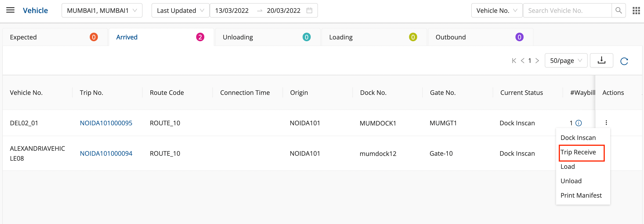Open the hamburger navigation menu
Image resolution: width=644 pixels, height=224 pixels.
pos(10,10)
